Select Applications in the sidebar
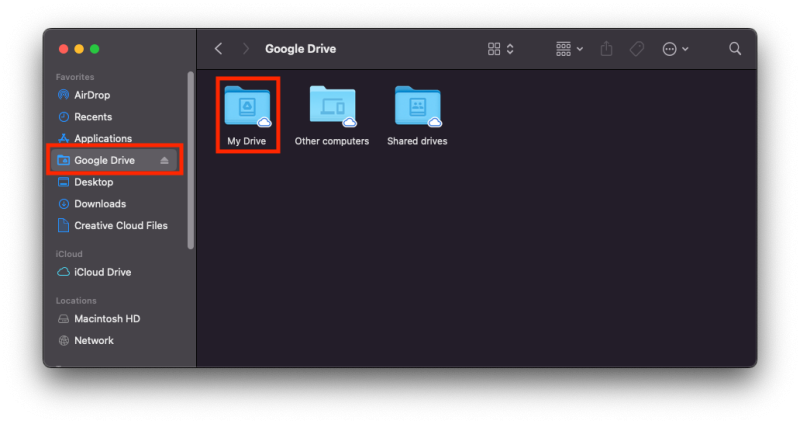Viewport: 800px width, 424px height. tap(115, 138)
